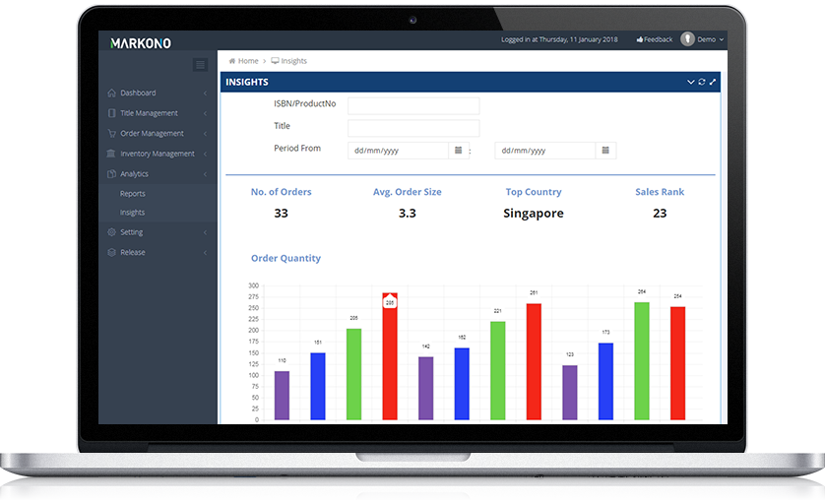
Task: Click the Insights breadcrumb link
Action: point(293,61)
